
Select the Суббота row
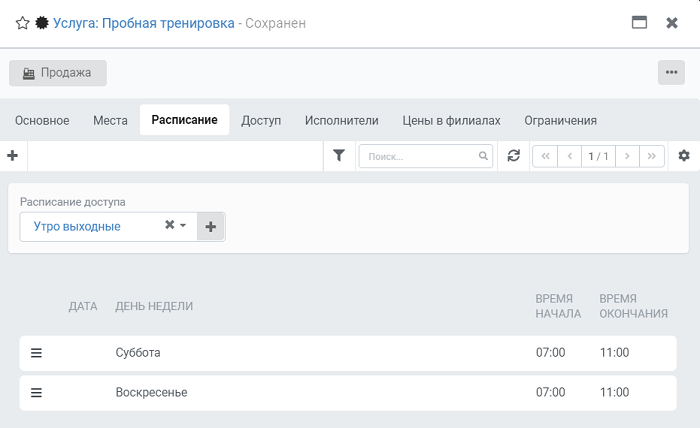pyautogui.click(x=348, y=353)
